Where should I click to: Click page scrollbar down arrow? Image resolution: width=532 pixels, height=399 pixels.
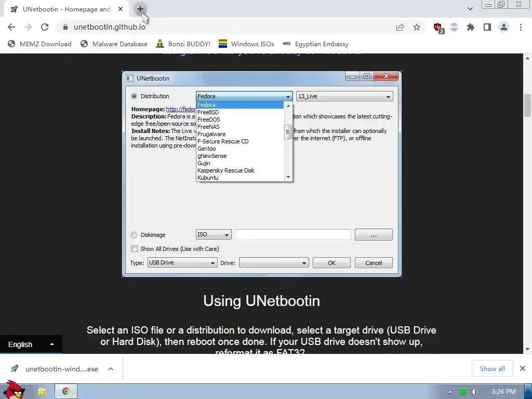click(x=527, y=349)
